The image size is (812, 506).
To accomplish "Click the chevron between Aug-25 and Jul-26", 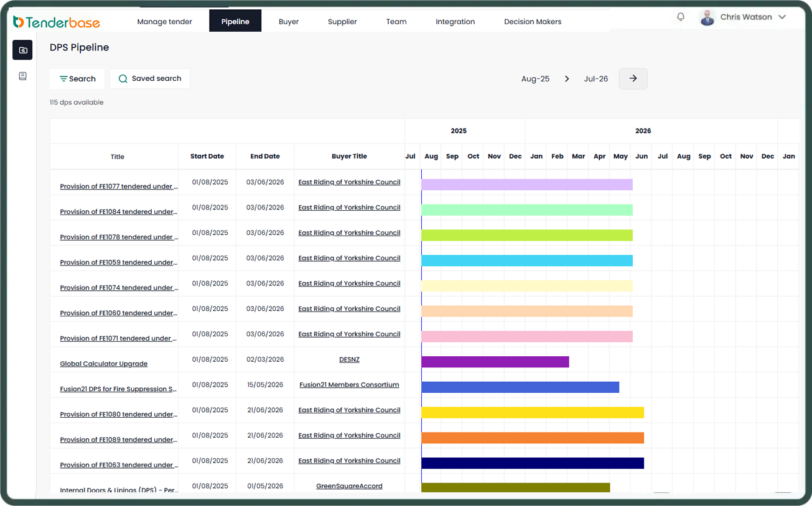I will pyautogui.click(x=567, y=79).
